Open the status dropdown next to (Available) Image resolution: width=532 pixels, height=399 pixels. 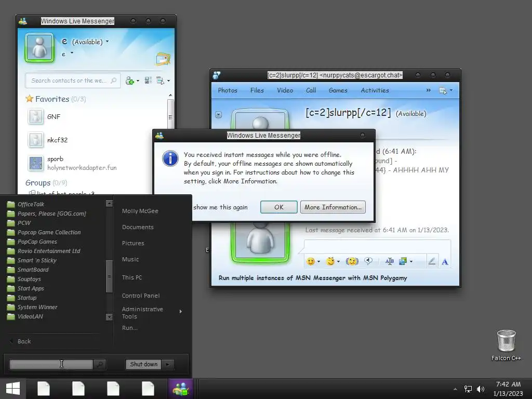107,42
